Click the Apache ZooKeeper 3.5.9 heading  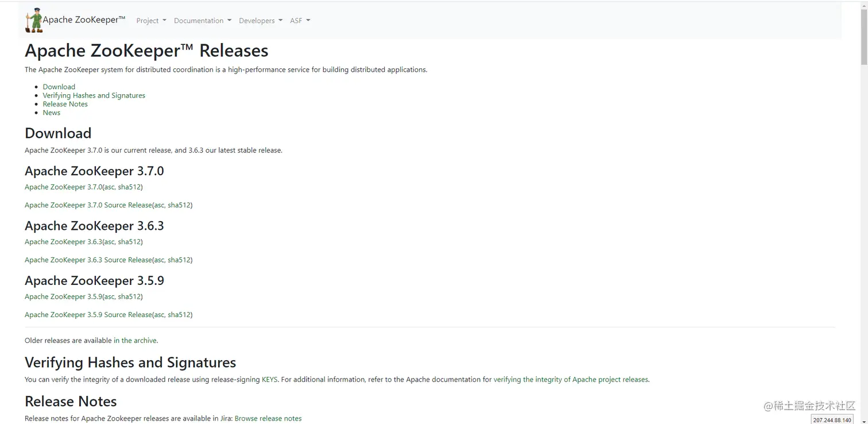pyautogui.click(x=94, y=281)
